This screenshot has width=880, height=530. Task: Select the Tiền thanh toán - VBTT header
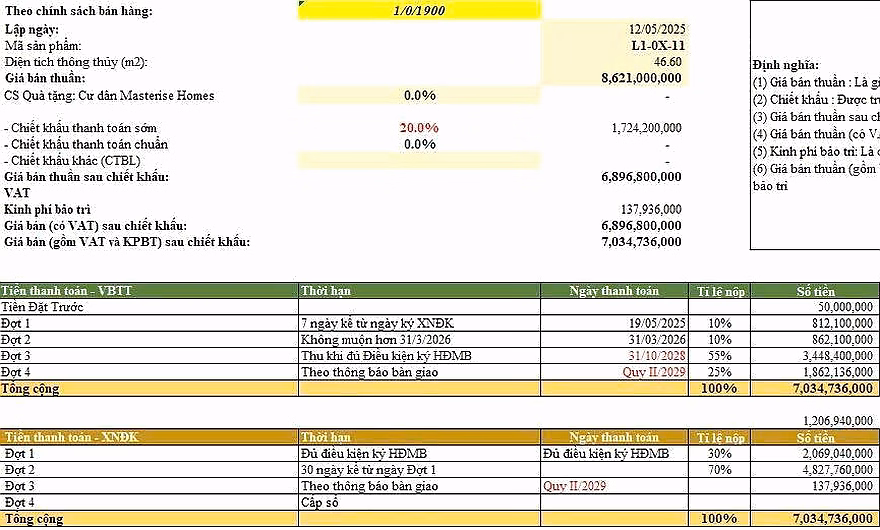coord(149,291)
